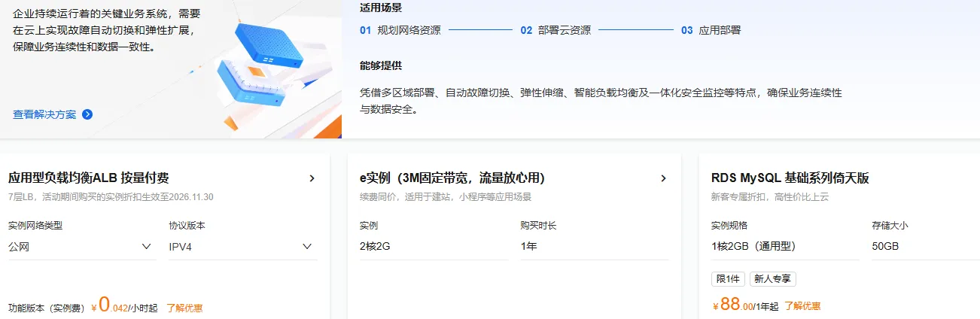Select step 03 应用部署

tap(711, 30)
